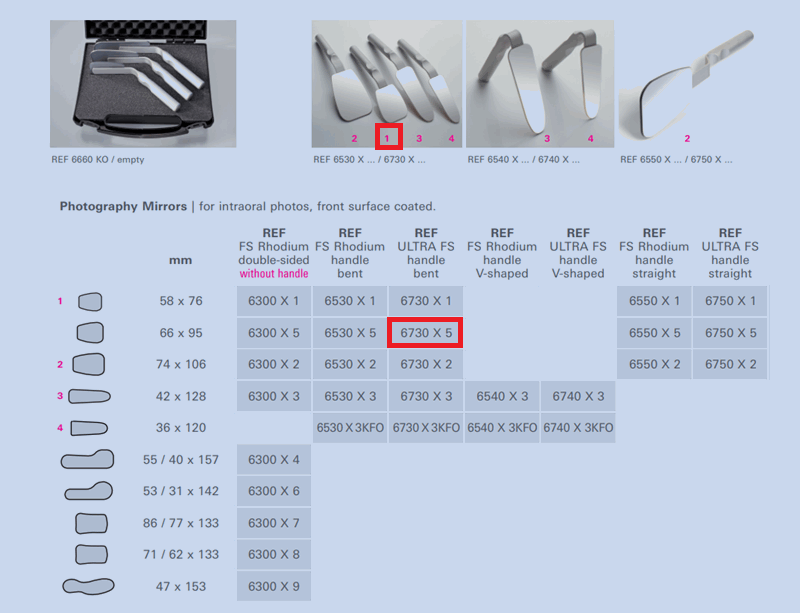Select the 66 x 95 mirror shape icon
The height and width of the screenshot is (613, 800).
pyautogui.click(x=90, y=333)
